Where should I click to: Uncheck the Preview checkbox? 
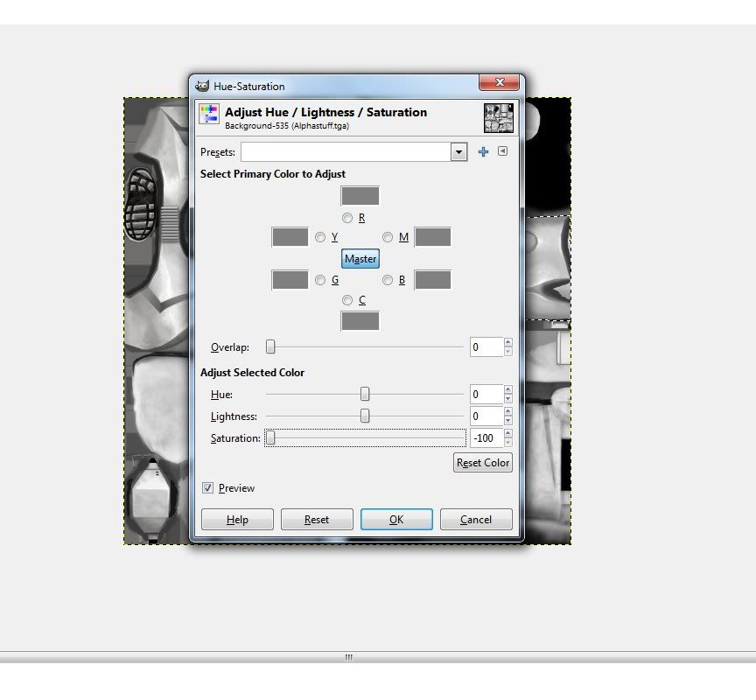point(207,488)
